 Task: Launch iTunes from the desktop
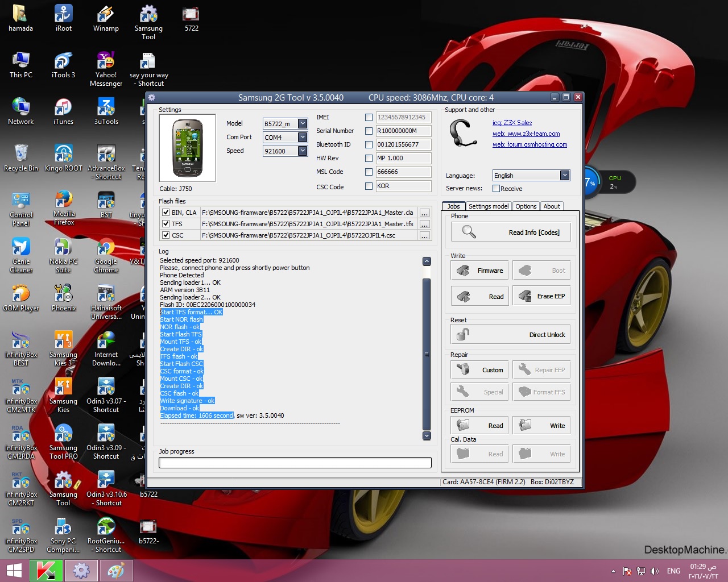tap(63, 111)
